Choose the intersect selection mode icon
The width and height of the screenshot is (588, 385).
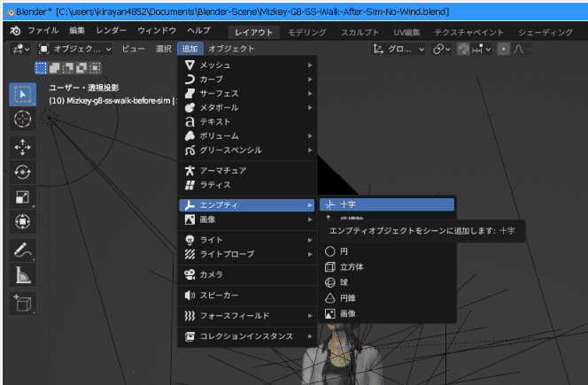(95, 68)
